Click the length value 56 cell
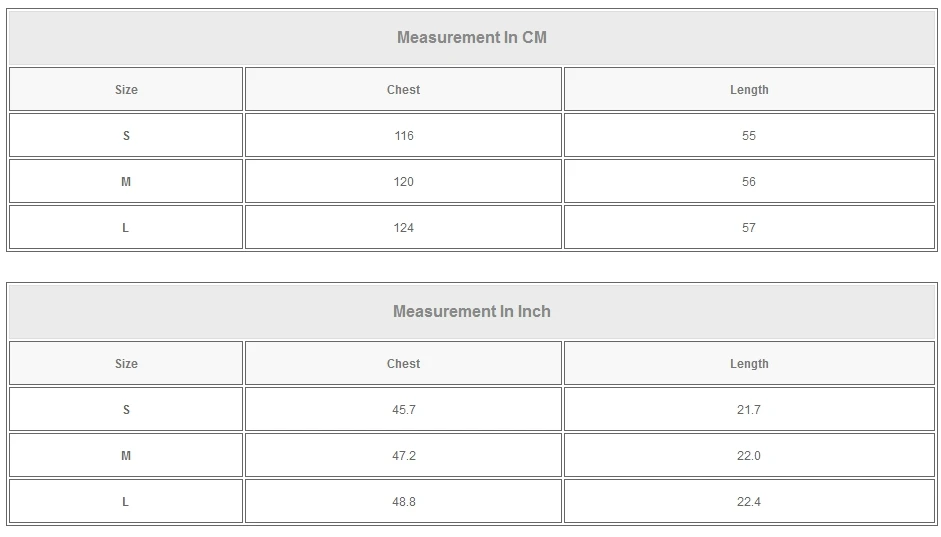The height and width of the screenshot is (537, 941). pos(749,182)
